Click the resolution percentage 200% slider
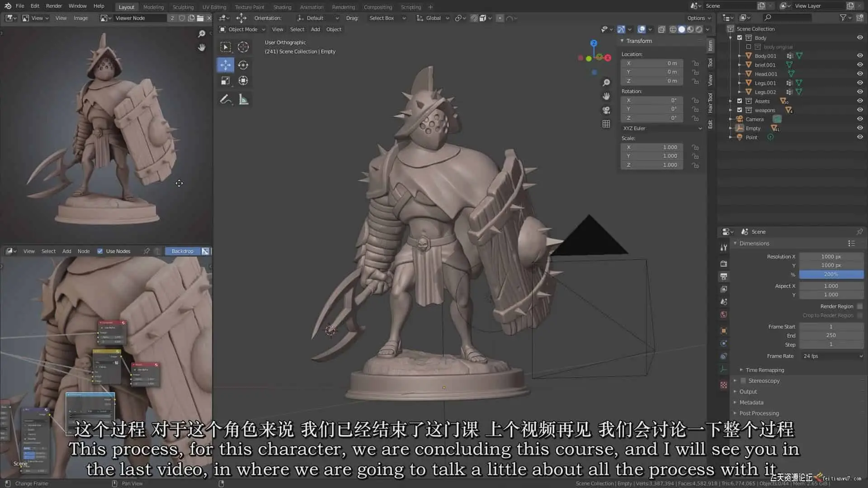This screenshot has height=488, width=868. pos(831,274)
